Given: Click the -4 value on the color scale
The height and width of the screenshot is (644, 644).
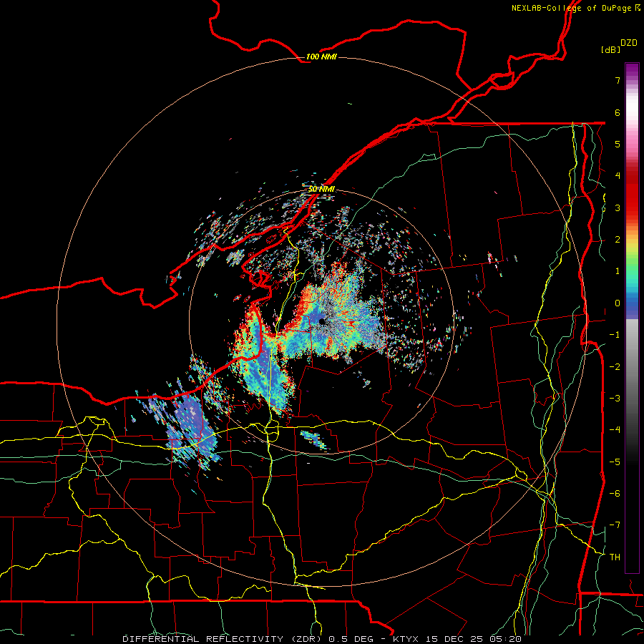Looking at the screenshot, I should coord(615,430).
